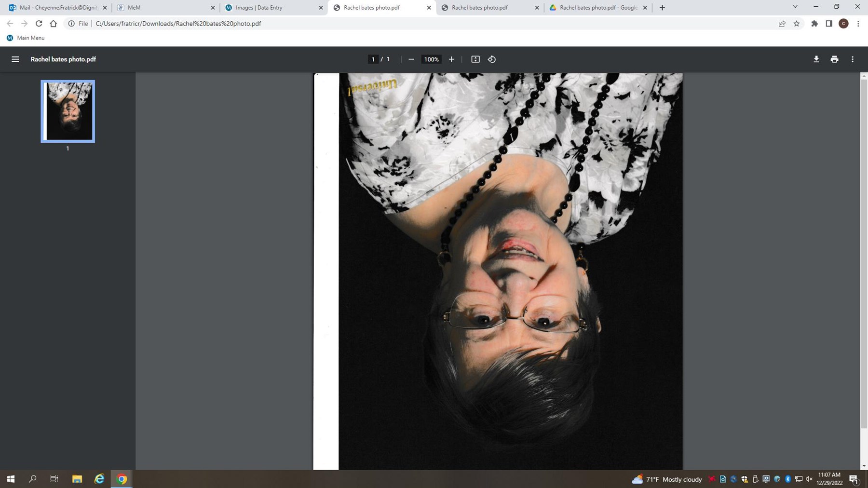
Task: Click the PDF download icon
Action: (816, 59)
